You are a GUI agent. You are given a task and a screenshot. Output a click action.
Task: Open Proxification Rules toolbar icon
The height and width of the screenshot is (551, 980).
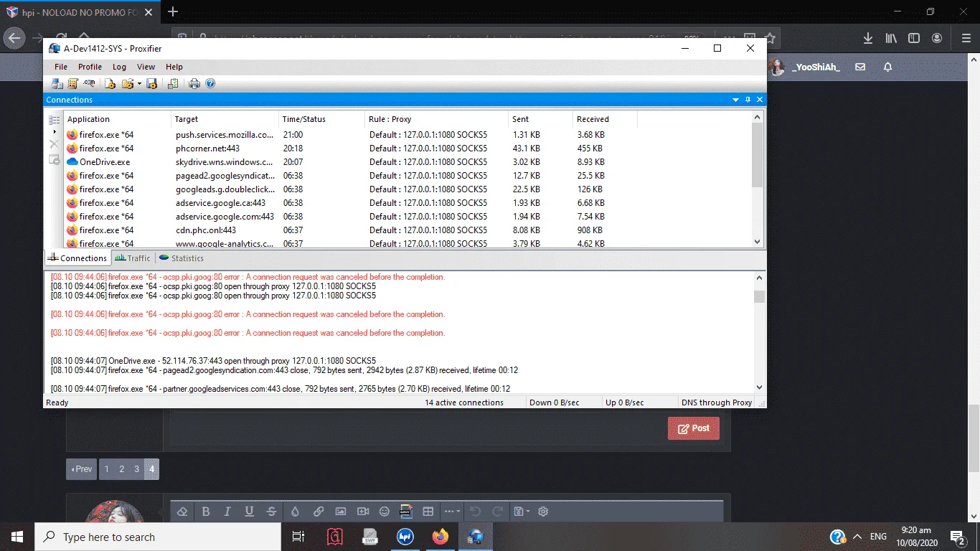click(72, 84)
